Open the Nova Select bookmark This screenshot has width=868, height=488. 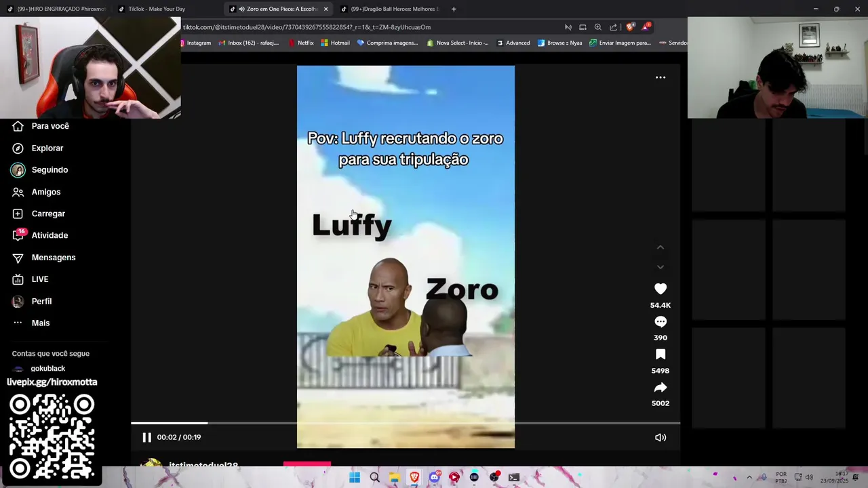point(458,43)
